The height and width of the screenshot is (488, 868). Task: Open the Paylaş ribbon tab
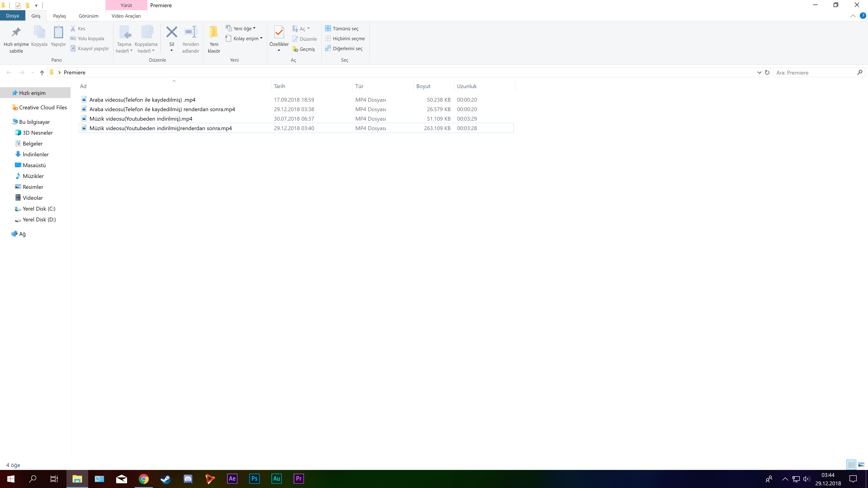(59, 16)
